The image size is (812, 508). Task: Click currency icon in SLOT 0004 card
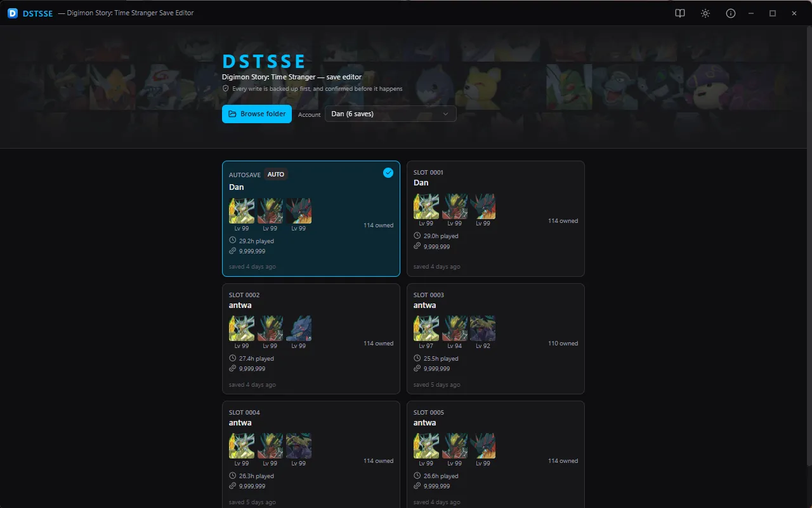coord(232,486)
